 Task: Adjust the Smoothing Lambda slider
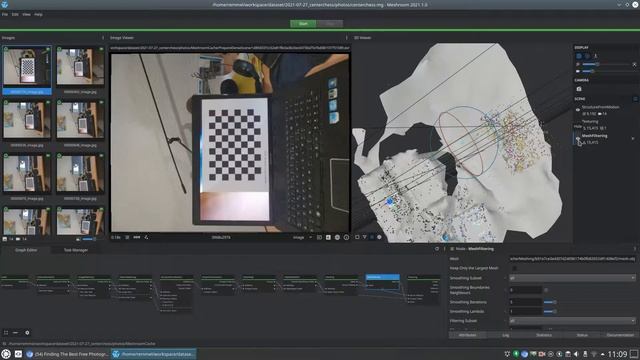pyautogui.click(x=550, y=311)
